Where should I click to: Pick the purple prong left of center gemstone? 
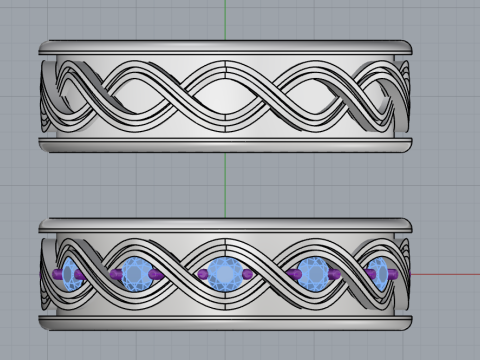point(203,275)
